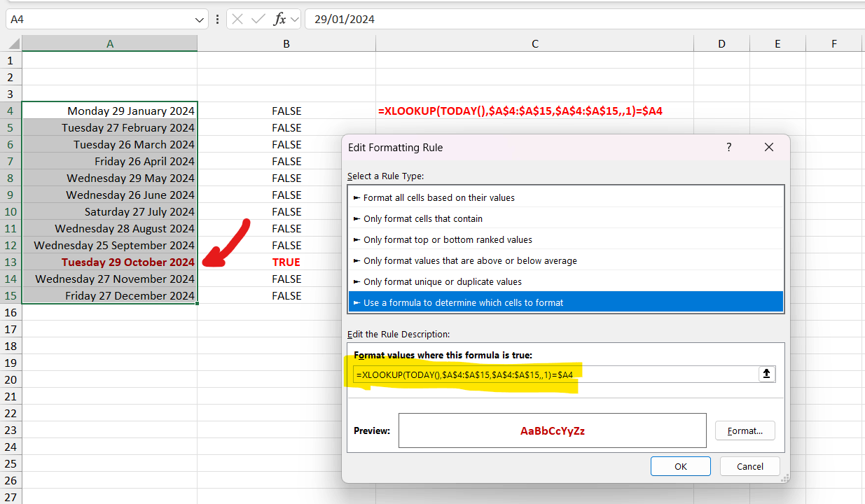Expand the function list arrow beside fx
Screen dimensions: 865x504
click(x=294, y=20)
